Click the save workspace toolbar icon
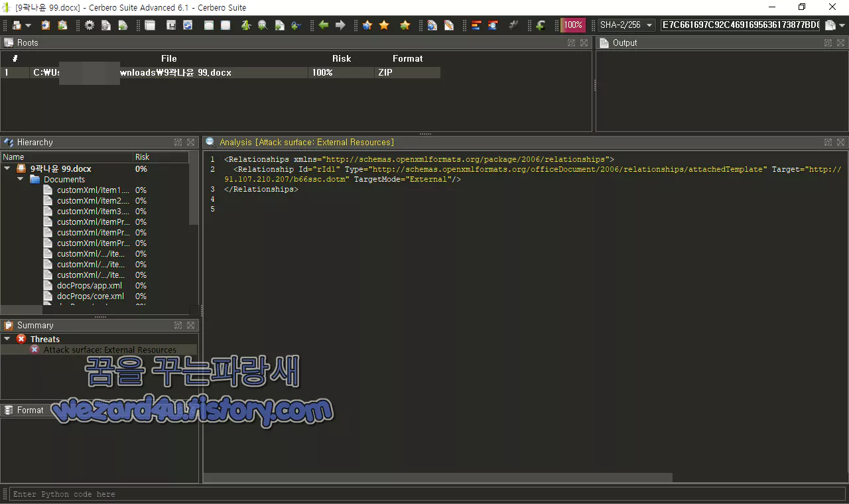The image size is (849, 504). (170, 25)
